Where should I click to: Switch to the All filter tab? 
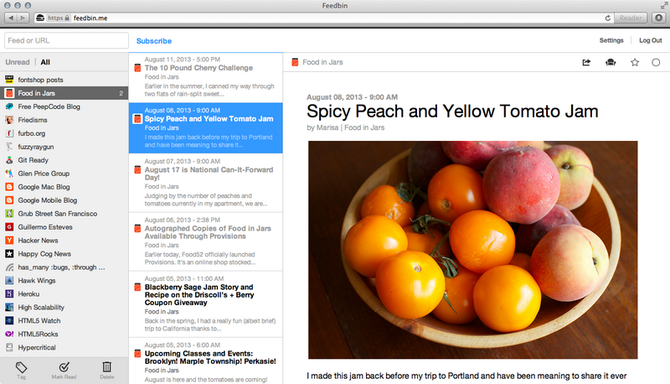click(45, 62)
